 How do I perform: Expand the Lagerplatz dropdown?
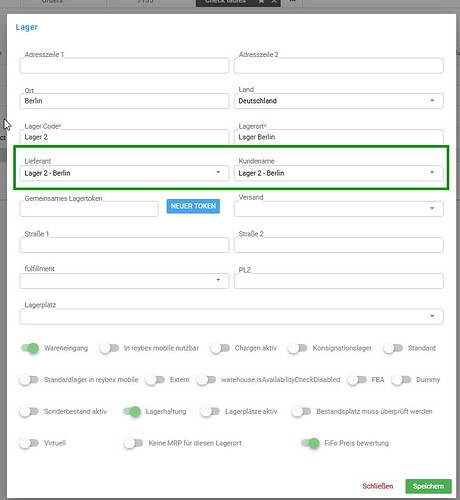(x=231, y=317)
